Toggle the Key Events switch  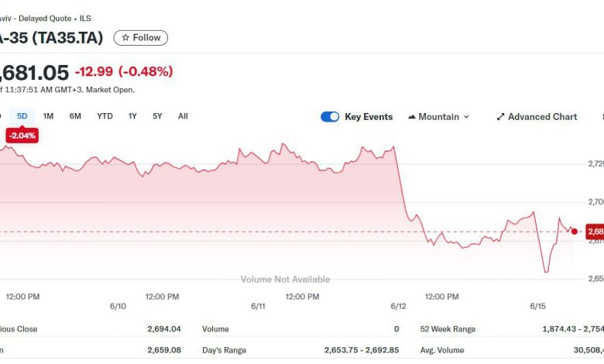click(330, 117)
